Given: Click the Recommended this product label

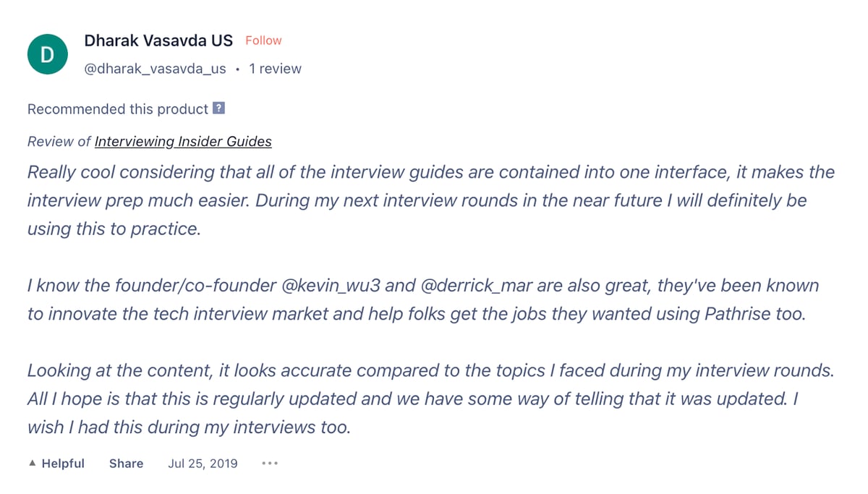Looking at the screenshot, I should [x=117, y=109].
